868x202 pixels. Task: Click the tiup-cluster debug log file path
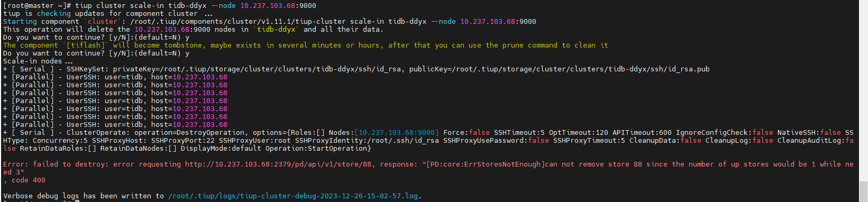click(293, 196)
